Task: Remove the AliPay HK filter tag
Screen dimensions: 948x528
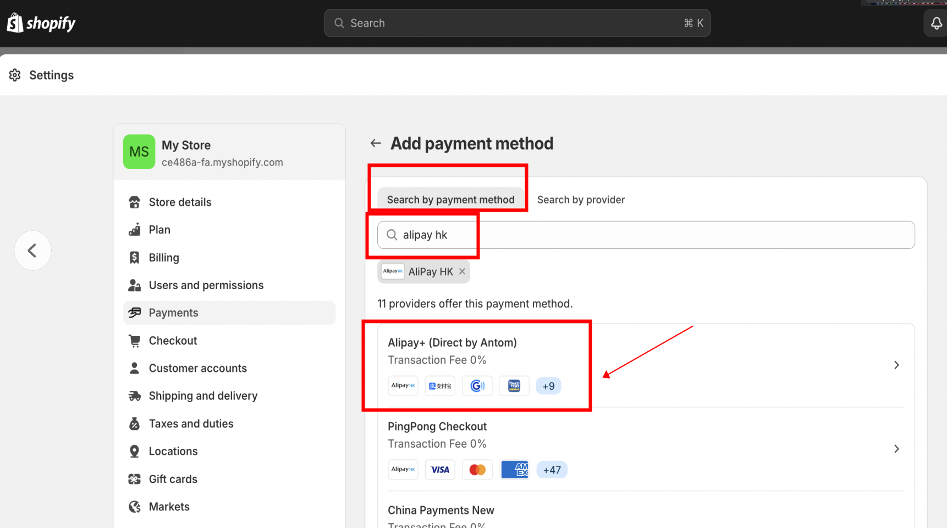Action: [462, 272]
